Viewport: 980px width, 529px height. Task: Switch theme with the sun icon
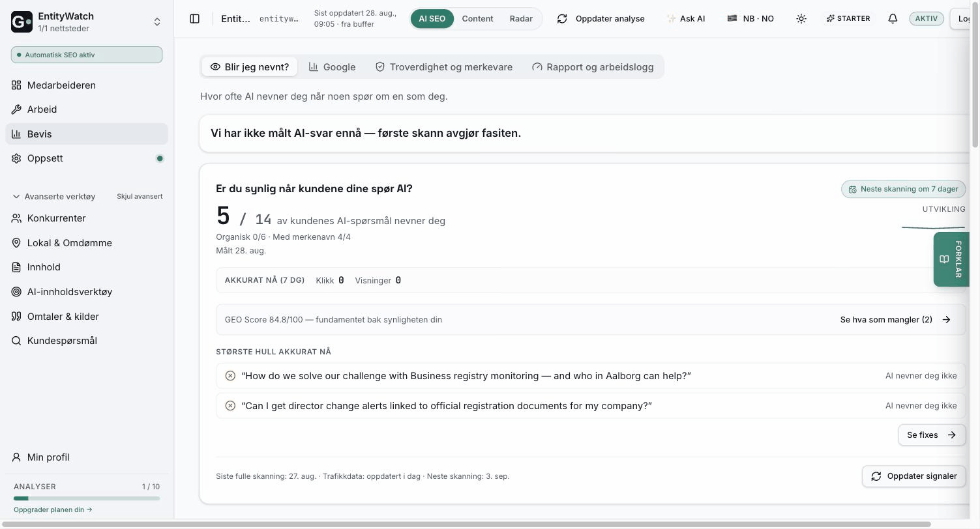(801, 19)
